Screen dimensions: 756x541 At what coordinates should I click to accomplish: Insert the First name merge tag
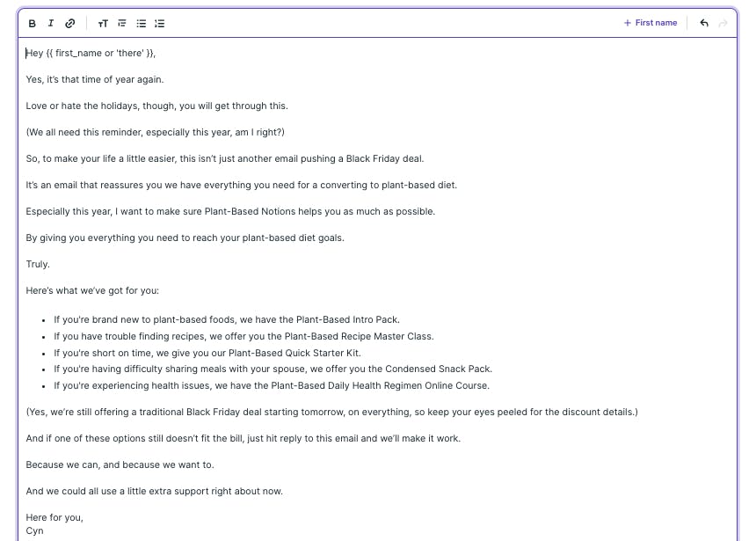pos(651,23)
